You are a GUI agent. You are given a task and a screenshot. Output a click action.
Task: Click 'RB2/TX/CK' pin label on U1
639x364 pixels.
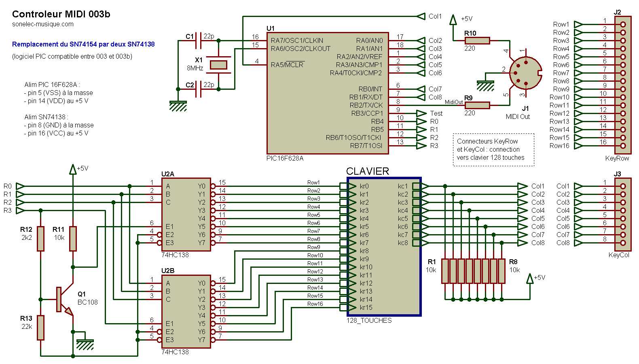coord(366,105)
